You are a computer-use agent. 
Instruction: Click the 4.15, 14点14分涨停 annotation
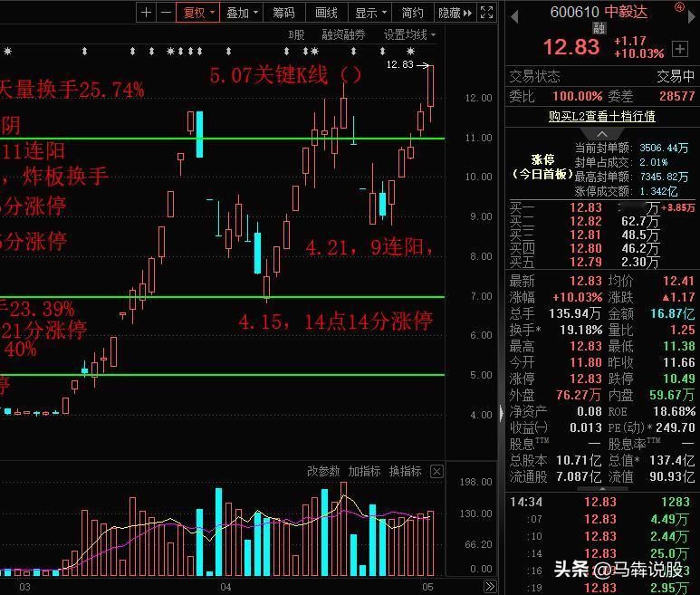336,321
